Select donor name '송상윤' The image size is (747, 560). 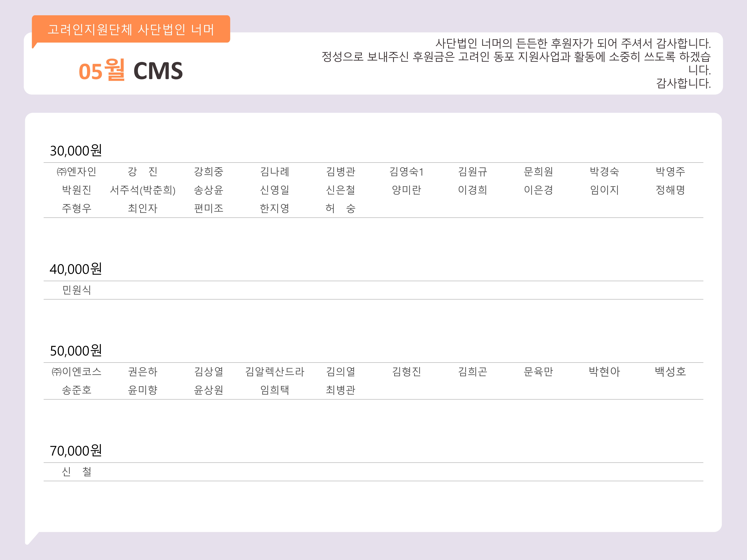click(x=209, y=190)
